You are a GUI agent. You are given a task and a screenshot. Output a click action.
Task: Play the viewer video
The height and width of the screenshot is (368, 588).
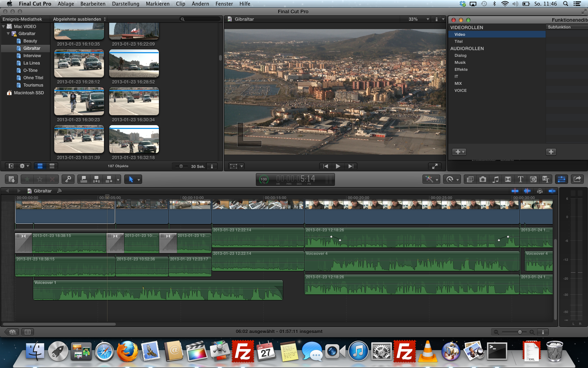click(338, 166)
